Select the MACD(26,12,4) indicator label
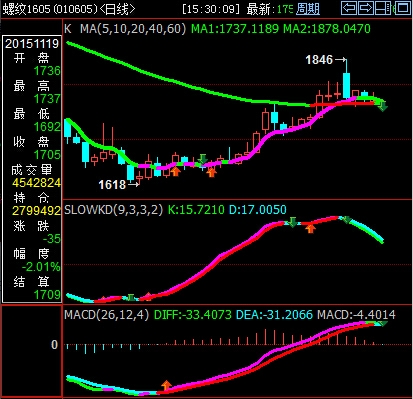The height and width of the screenshot is (399, 413). coord(107,315)
